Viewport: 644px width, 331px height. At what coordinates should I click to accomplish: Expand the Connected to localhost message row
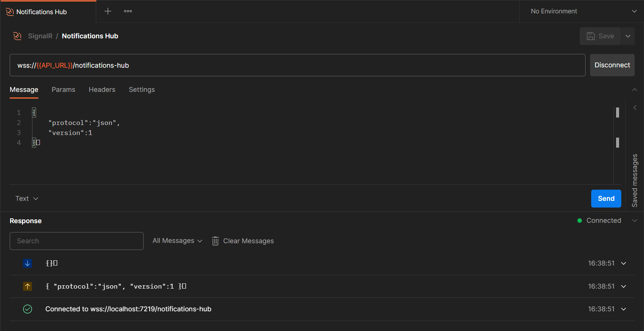(x=624, y=309)
